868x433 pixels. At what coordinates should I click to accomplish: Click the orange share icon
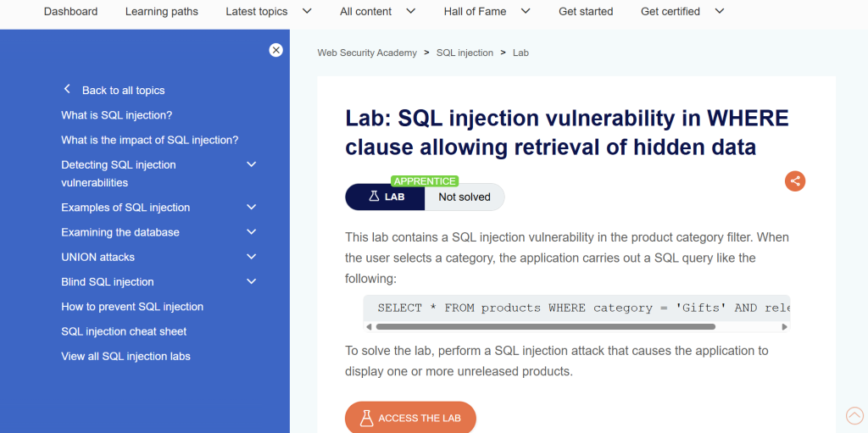pyautogui.click(x=795, y=181)
